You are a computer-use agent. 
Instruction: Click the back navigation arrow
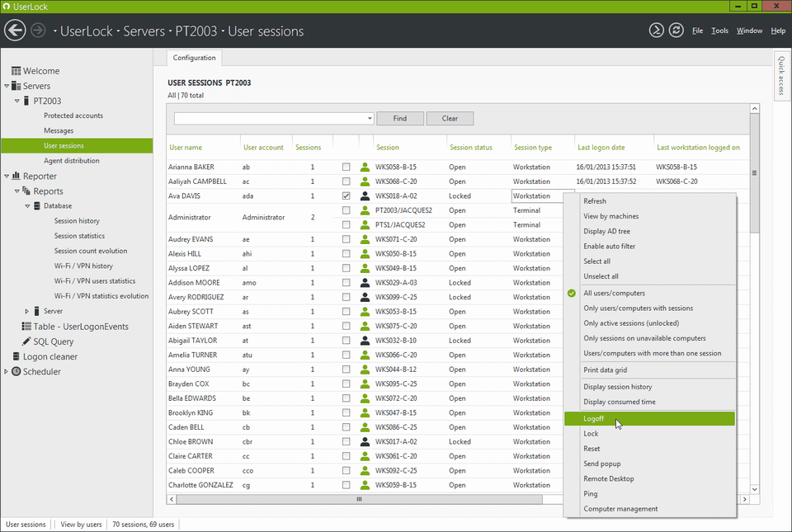point(15,30)
